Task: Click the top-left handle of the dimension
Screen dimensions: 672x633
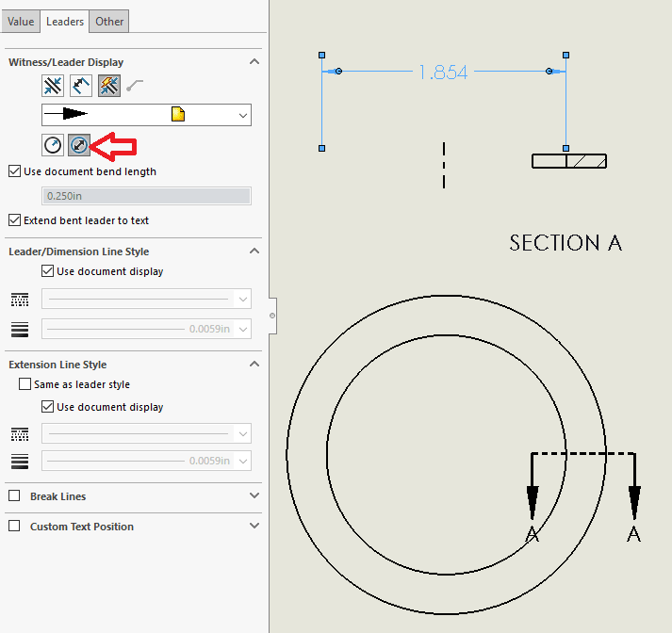Action: [321, 56]
